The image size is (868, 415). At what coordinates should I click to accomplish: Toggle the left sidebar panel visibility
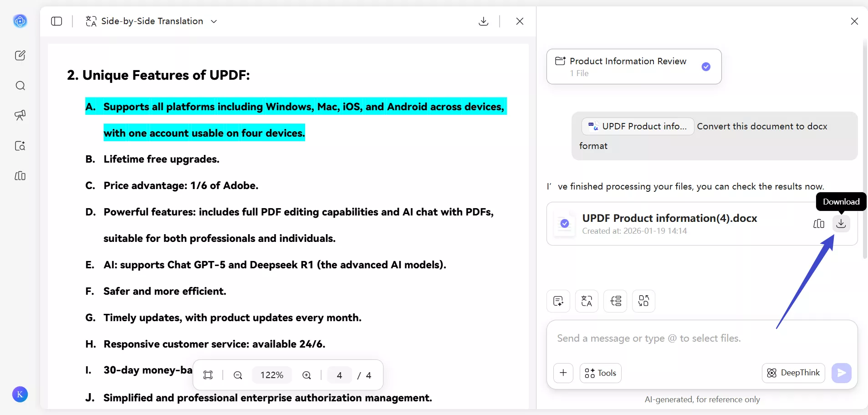point(56,21)
